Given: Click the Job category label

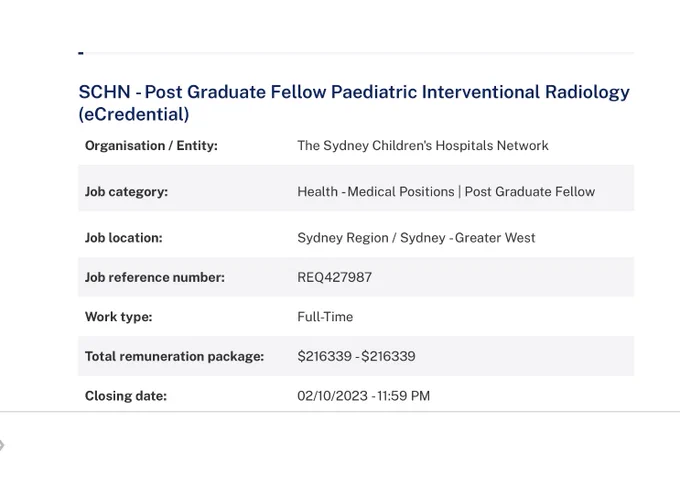Looking at the screenshot, I should [126, 192].
